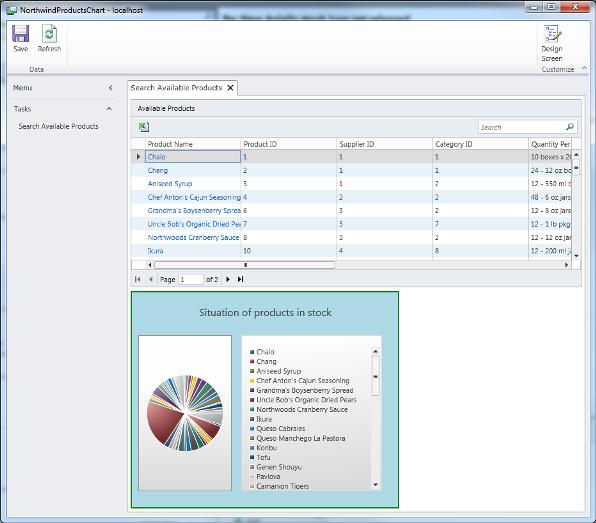
Task: Go to first page of results
Action: pyautogui.click(x=138, y=279)
